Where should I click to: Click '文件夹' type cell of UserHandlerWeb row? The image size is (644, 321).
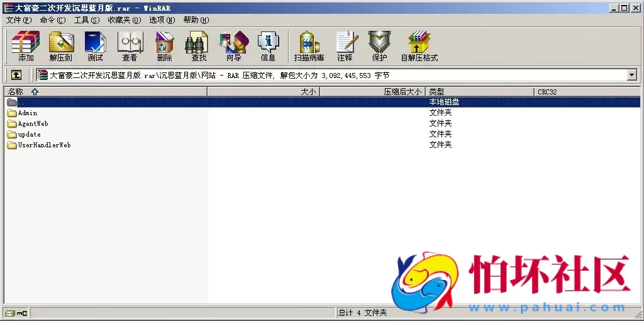click(440, 145)
